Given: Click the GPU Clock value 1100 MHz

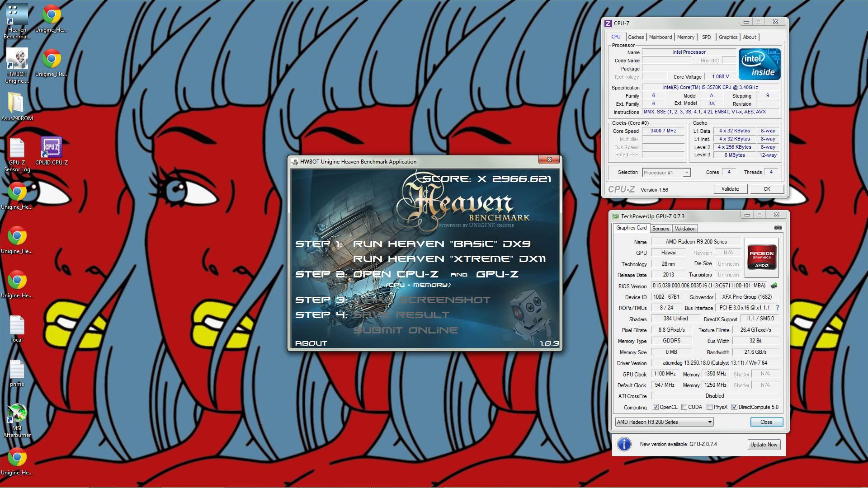Looking at the screenshot, I should (x=665, y=374).
